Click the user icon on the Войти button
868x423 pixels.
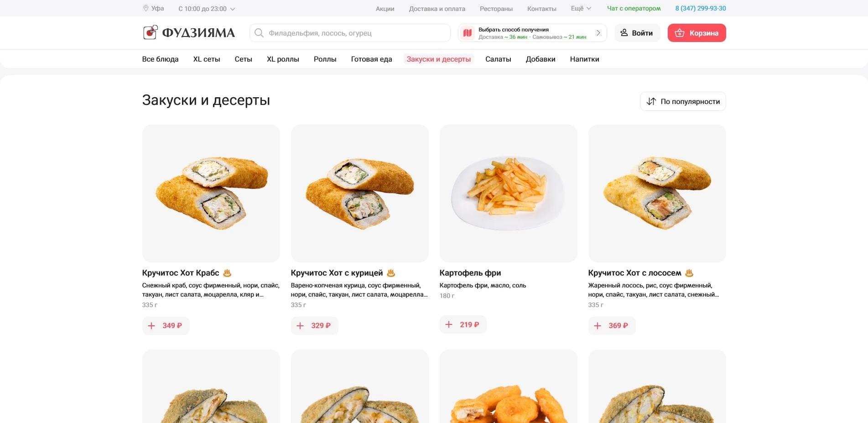tap(624, 32)
